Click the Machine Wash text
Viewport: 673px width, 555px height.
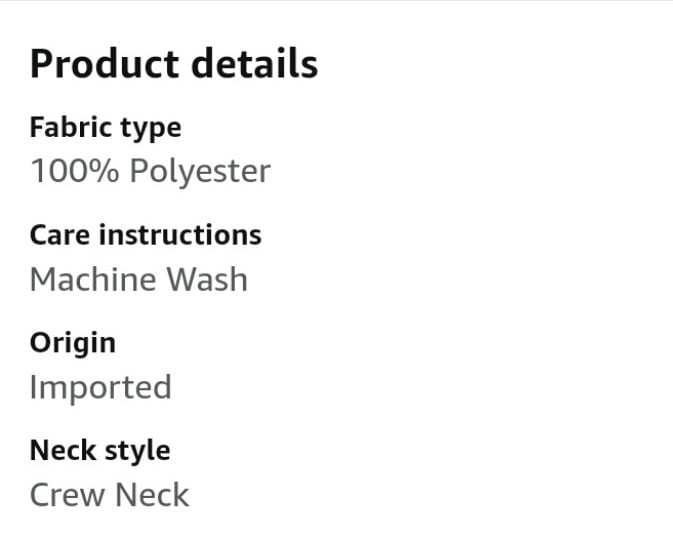click(x=139, y=279)
